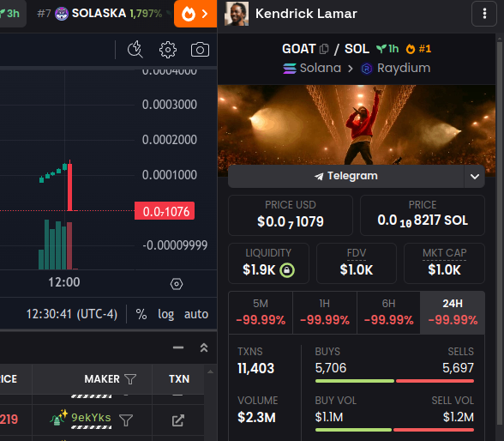Click the Solana chain logo icon
The width and height of the screenshot is (504, 441).
tap(290, 69)
